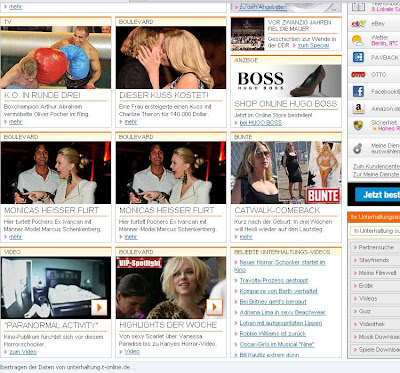Open the PAYBACK icon
The image size is (400, 373).
click(x=358, y=57)
